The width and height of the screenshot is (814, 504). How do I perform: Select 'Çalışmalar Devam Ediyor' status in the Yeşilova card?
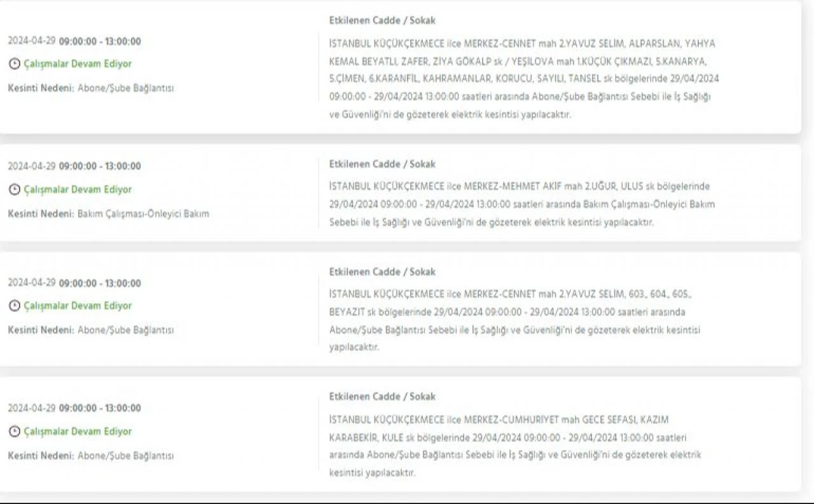(x=78, y=64)
